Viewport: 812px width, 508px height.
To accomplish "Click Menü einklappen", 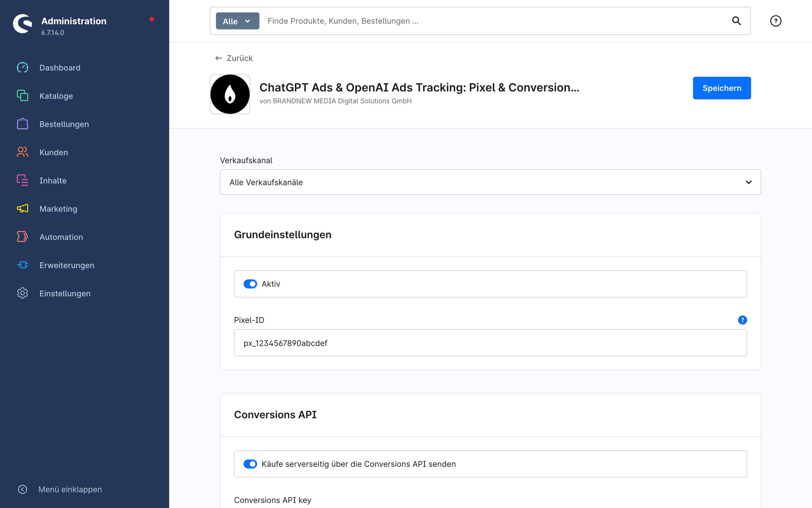I will 70,489.
